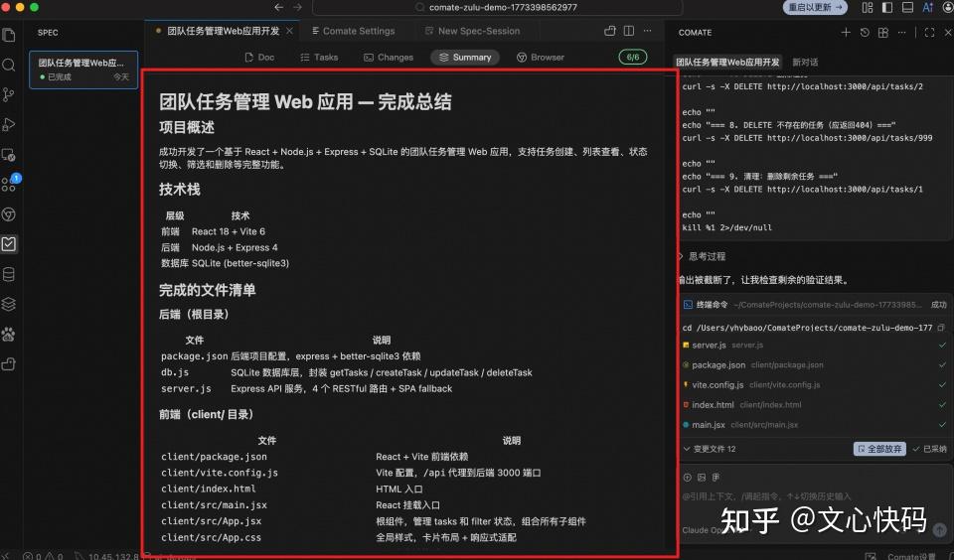Open vite.config.js in the changed files list
The width and height of the screenshot is (954, 560).
coord(814,385)
